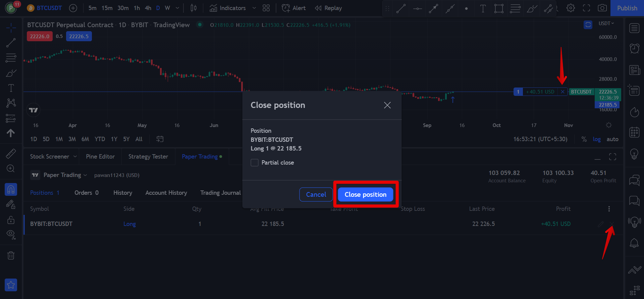Pick the Text tool in left sidebar
Screen dimensions: 644x299
[11, 88]
